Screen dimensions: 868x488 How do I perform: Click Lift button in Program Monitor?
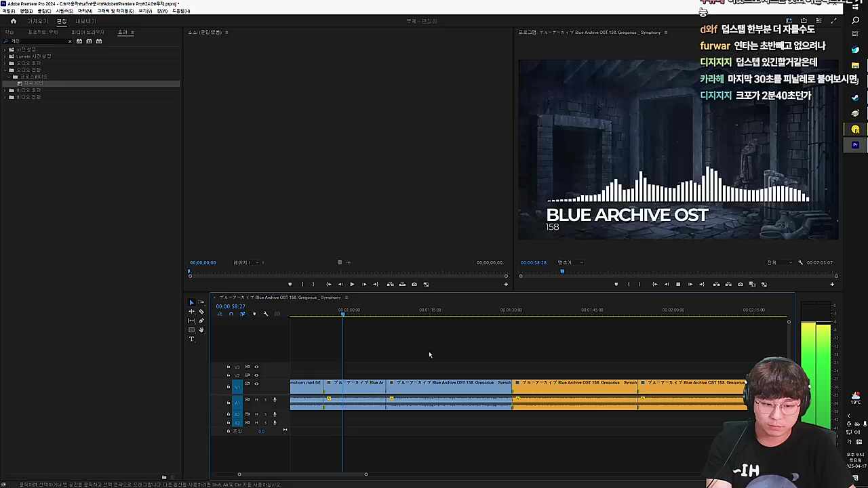(x=716, y=284)
